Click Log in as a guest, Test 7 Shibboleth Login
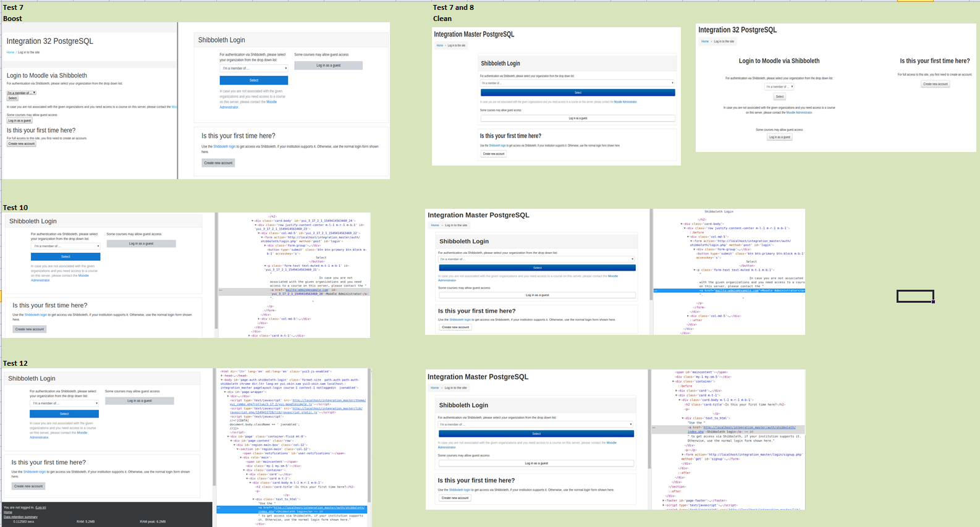This screenshot has height=527, width=980. [x=328, y=65]
